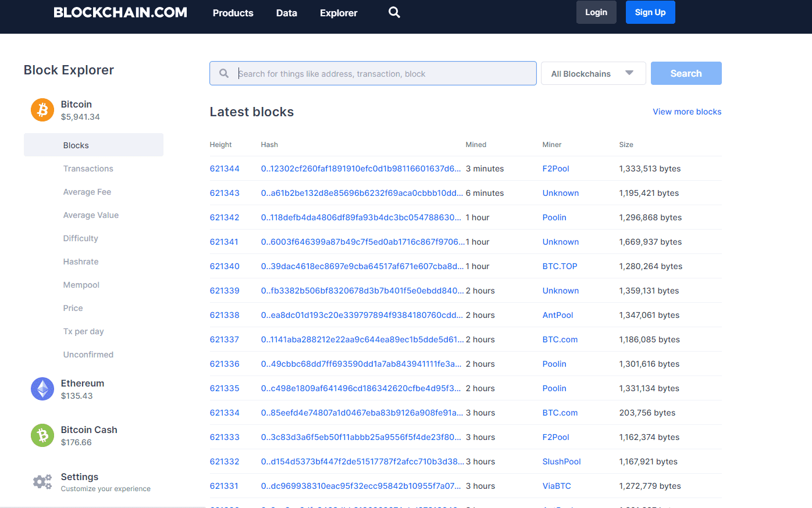
Task: Click the Settings gear icon
Action: click(x=42, y=482)
